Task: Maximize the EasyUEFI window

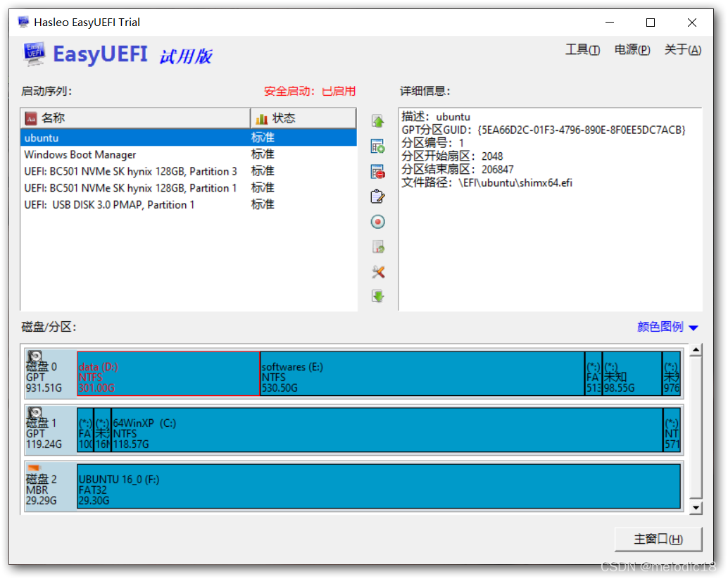Action: point(651,23)
